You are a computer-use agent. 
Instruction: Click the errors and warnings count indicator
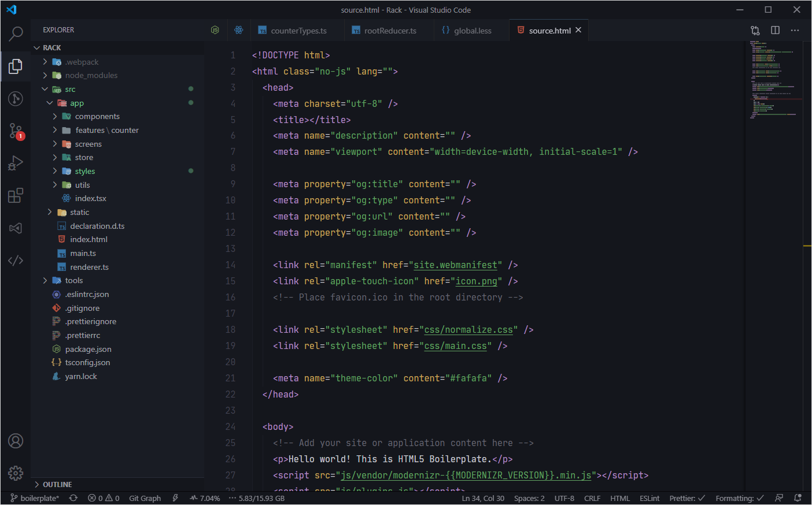pos(104,498)
